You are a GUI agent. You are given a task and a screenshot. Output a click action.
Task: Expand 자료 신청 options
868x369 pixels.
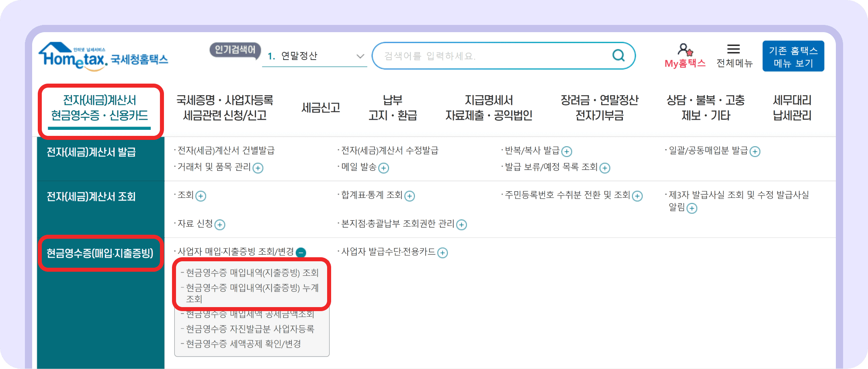[220, 225]
